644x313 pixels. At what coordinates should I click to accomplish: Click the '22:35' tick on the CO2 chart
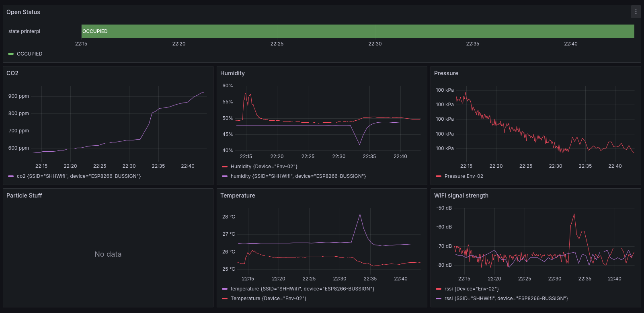tap(158, 166)
